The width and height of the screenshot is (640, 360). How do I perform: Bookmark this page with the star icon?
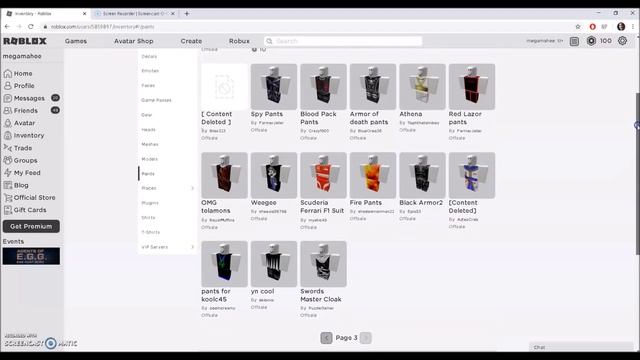578,27
